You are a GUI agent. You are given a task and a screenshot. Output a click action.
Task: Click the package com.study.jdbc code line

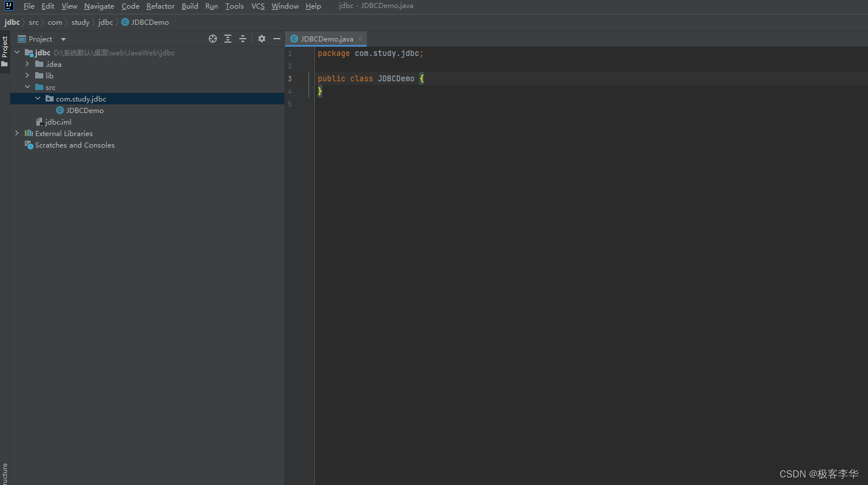pos(370,53)
